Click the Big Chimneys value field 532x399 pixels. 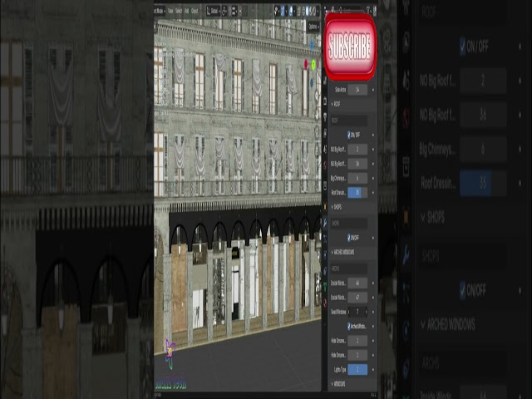(357, 178)
